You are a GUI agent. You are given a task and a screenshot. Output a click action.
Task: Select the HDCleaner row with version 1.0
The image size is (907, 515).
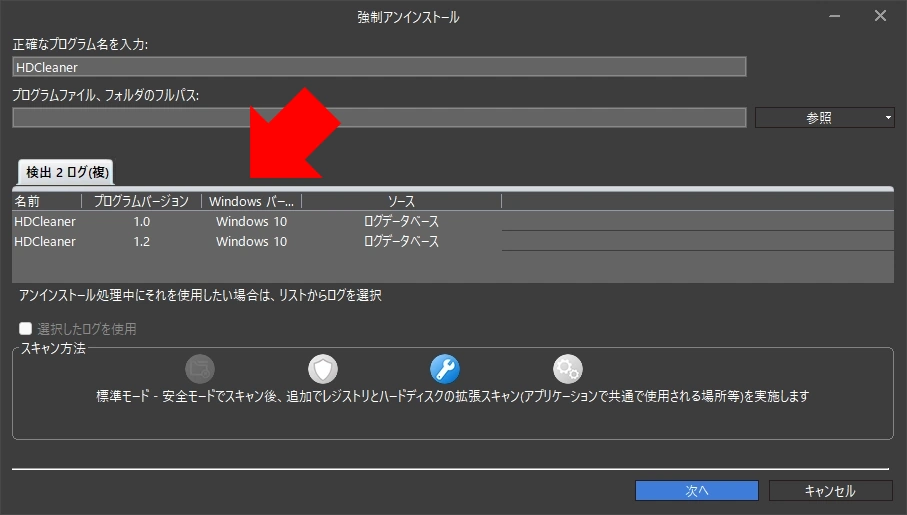click(x=453, y=222)
